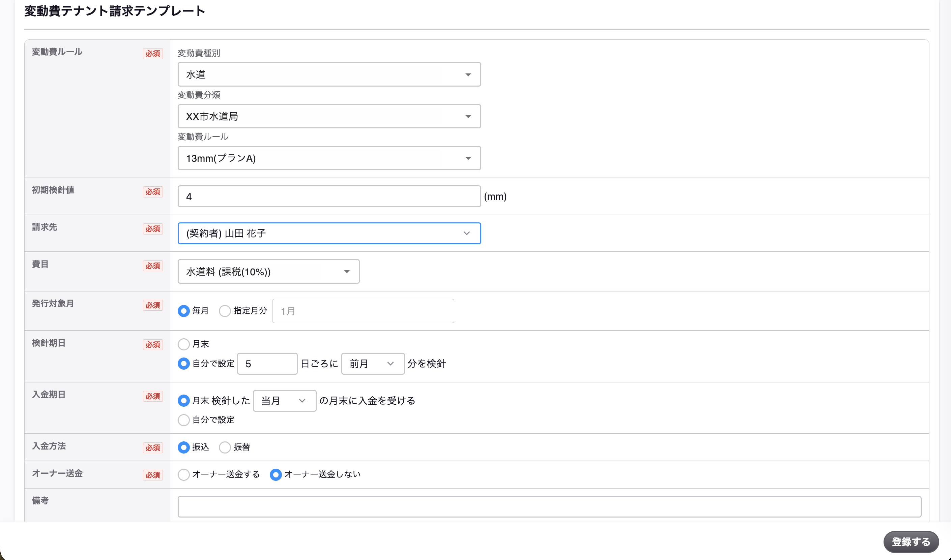Select the 毎月 radio button
The width and height of the screenshot is (951, 560).
pyautogui.click(x=183, y=311)
